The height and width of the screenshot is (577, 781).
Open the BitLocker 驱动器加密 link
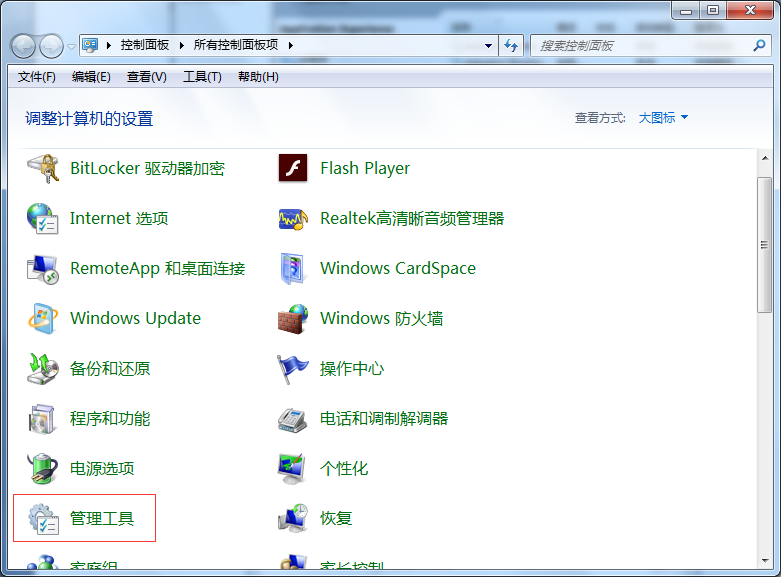tap(147, 168)
